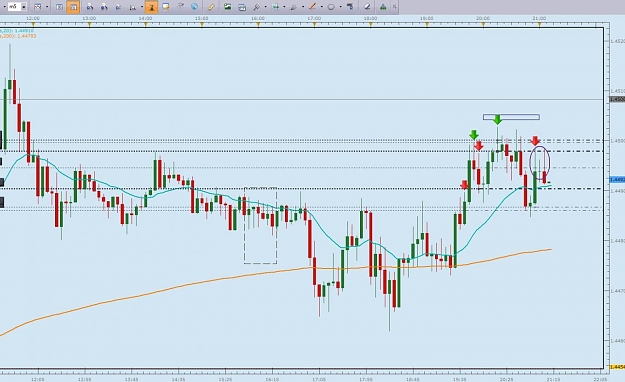This screenshot has height=382, width=625.
Task: Click the cyan moving average value 1.44910
Action: (x=25, y=31)
